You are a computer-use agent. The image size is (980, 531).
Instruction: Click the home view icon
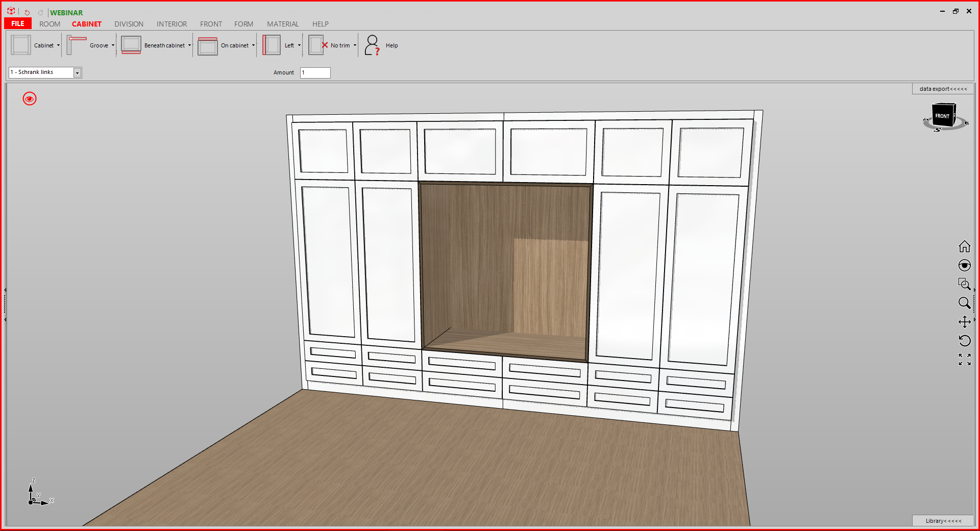[x=964, y=247]
